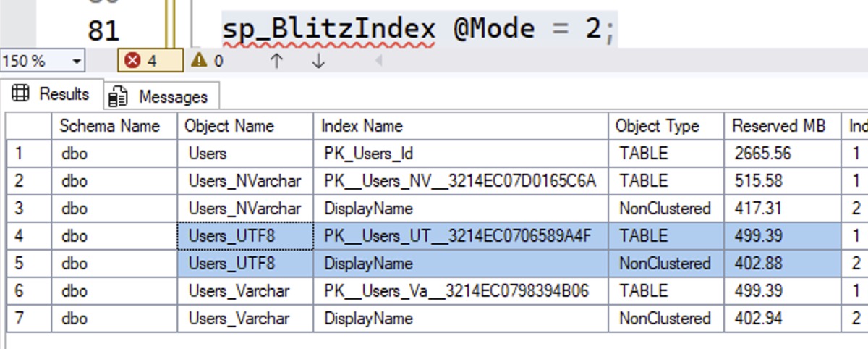
Task: Select row header number 7
Action: [x=29, y=319]
